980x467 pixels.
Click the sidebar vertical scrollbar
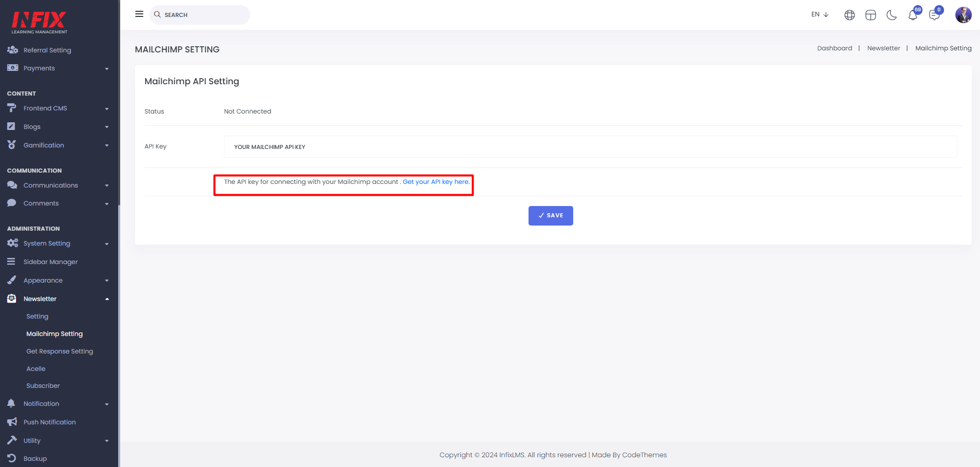[119, 336]
